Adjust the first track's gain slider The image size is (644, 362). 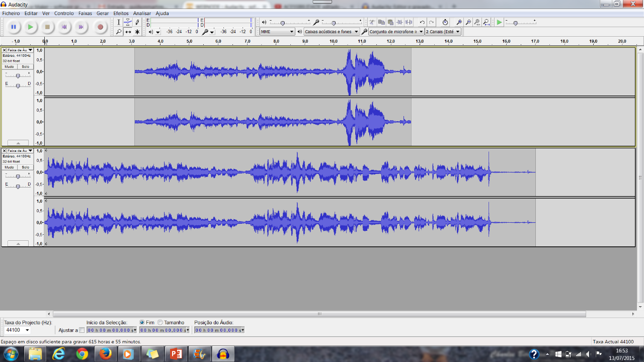pyautogui.click(x=18, y=75)
